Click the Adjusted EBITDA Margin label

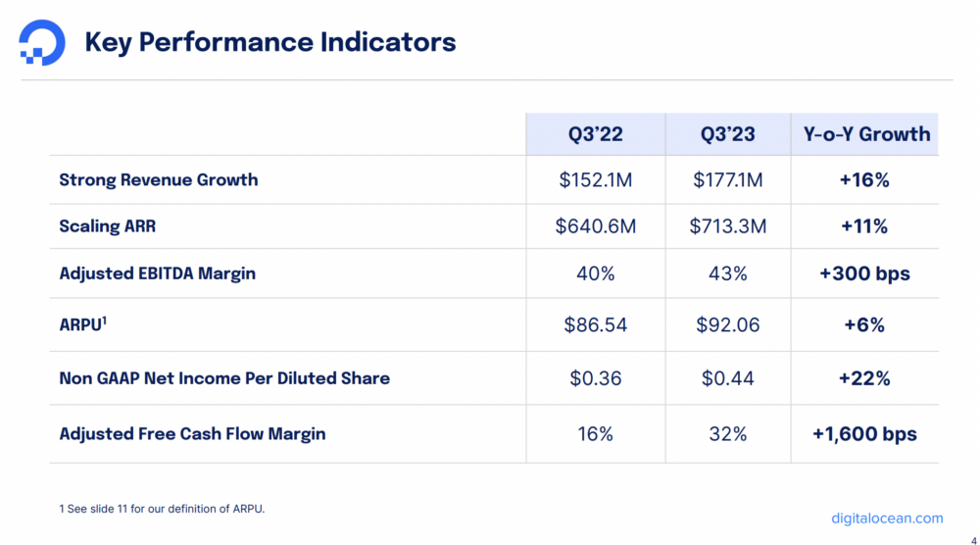[x=158, y=273]
